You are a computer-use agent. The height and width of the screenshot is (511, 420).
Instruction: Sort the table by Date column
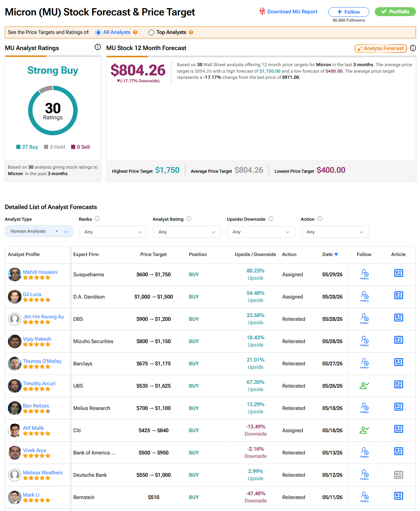330,254
